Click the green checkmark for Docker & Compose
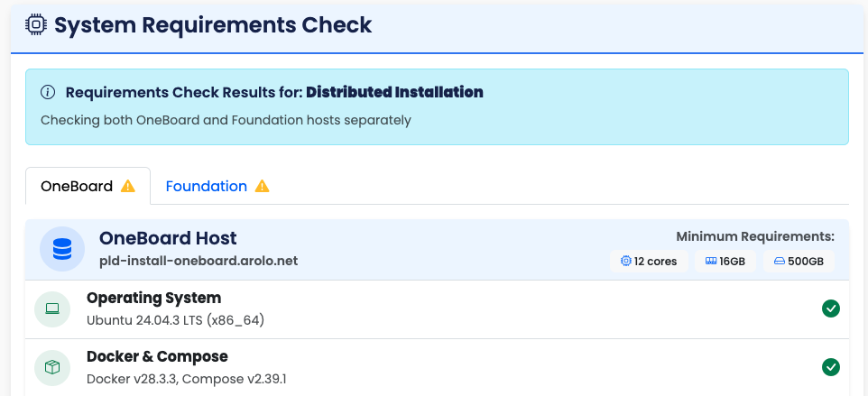The height and width of the screenshot is (396, 868). coord(831,367)
